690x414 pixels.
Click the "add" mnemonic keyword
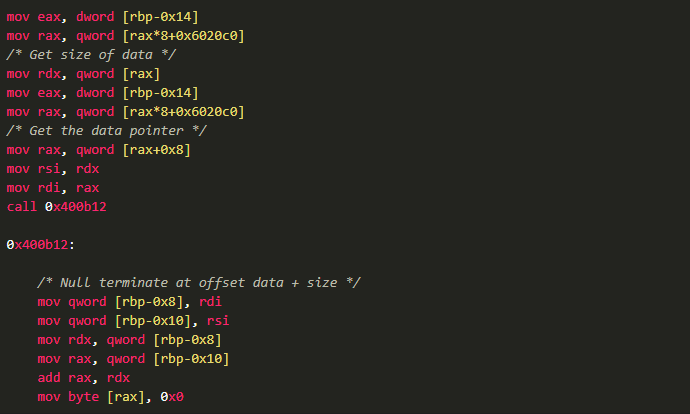(49, 377)
